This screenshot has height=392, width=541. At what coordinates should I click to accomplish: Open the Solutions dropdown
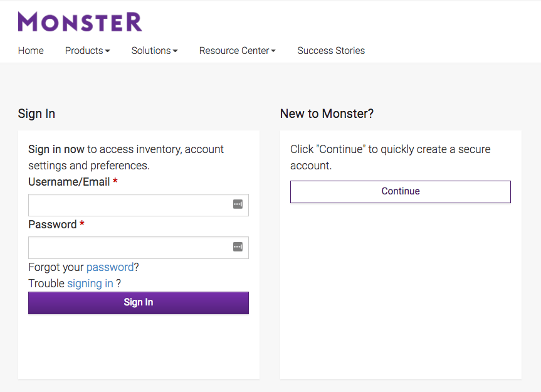[x=154, y=50]
